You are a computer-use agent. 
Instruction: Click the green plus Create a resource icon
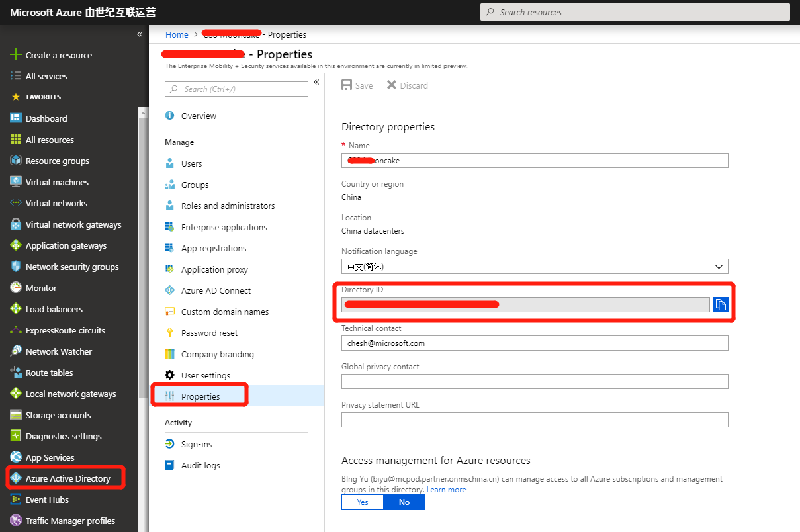coord(16,55)
